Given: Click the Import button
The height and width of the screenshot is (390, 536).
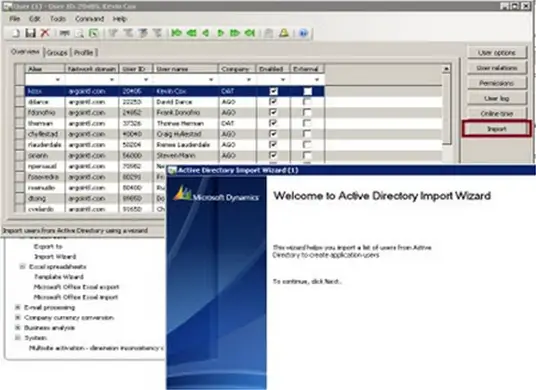Looking at the screenshot, I should [497, 129].
